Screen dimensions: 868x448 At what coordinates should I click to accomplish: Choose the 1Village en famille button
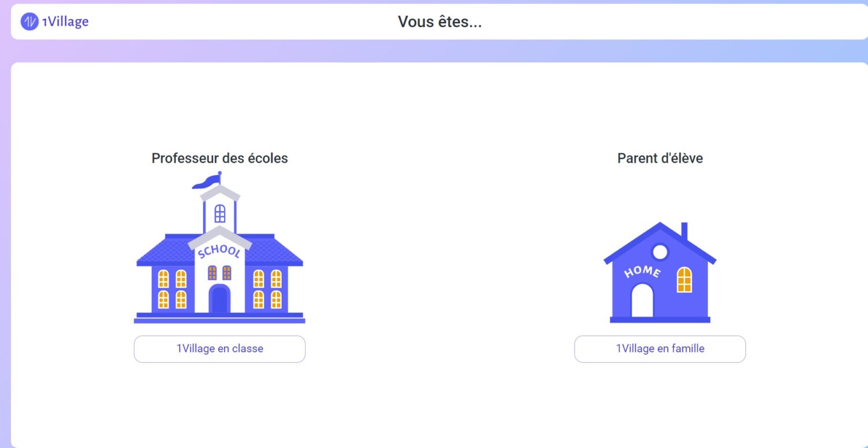[660, 349]
